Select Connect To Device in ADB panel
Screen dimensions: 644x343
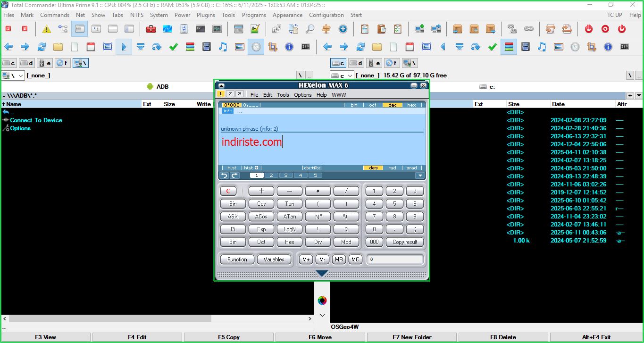[x=36, y=120]
